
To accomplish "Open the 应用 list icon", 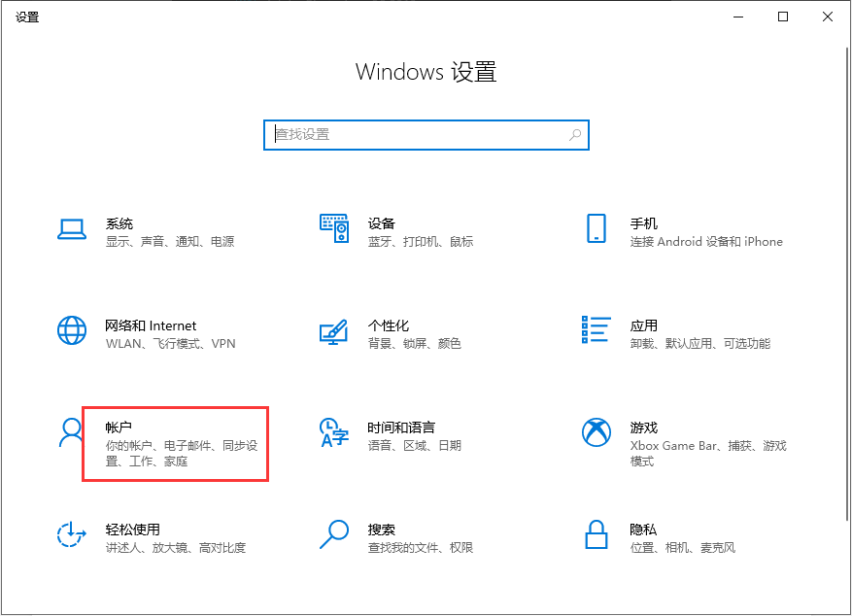I will click(x=596, y=329).
